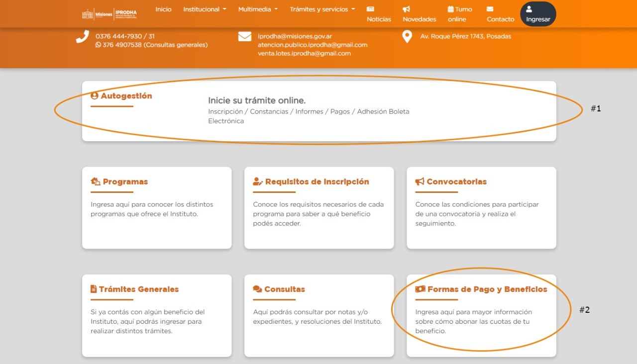Click the phone handset icon
Screen dimensions: 637x364
coord(82,37)
